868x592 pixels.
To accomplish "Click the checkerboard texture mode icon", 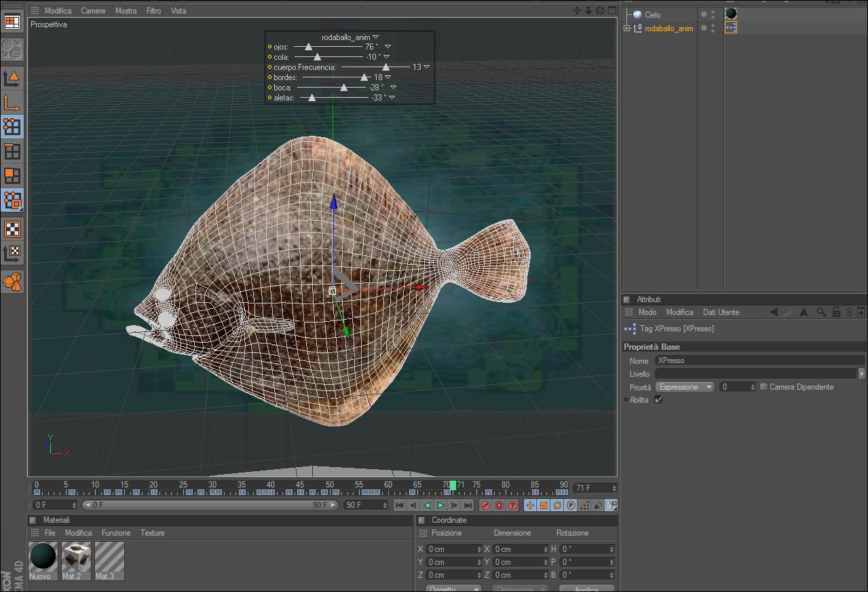I will tap(12, 229).
